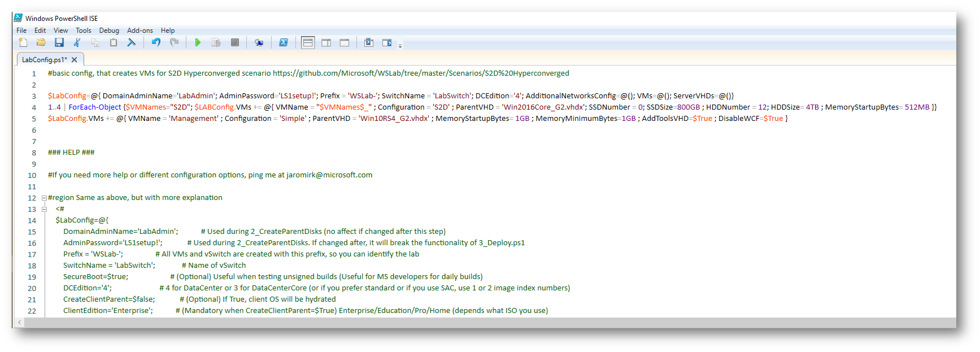980x352 pixels.
Task: Open a new remote PowerShell tab
Action: [x=259, y=42]
